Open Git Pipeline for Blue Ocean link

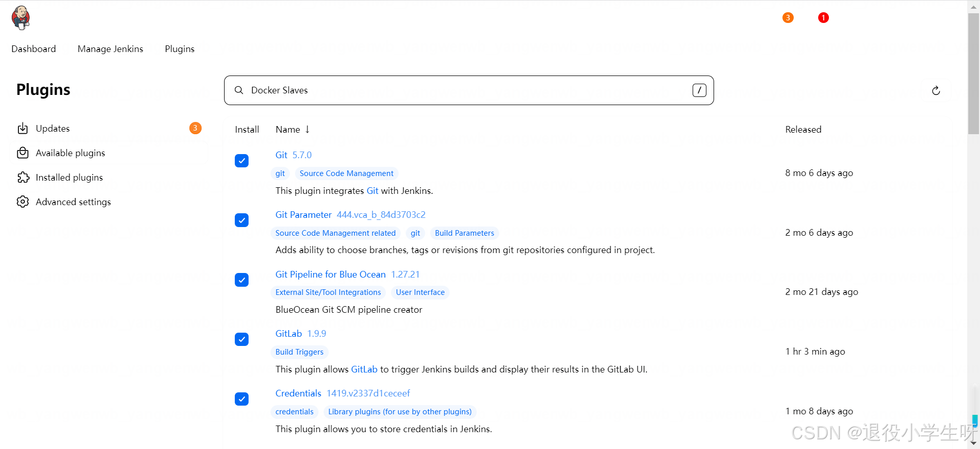(x=348, y=275)
